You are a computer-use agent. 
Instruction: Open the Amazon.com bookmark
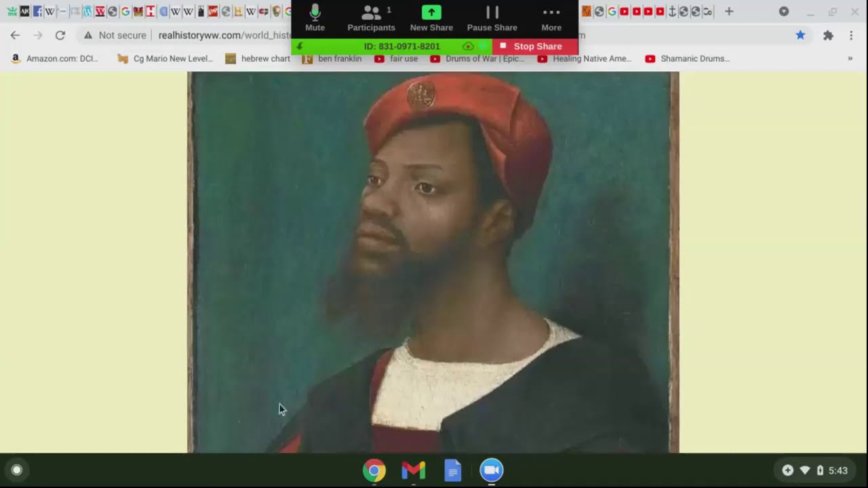click(55, 58)
